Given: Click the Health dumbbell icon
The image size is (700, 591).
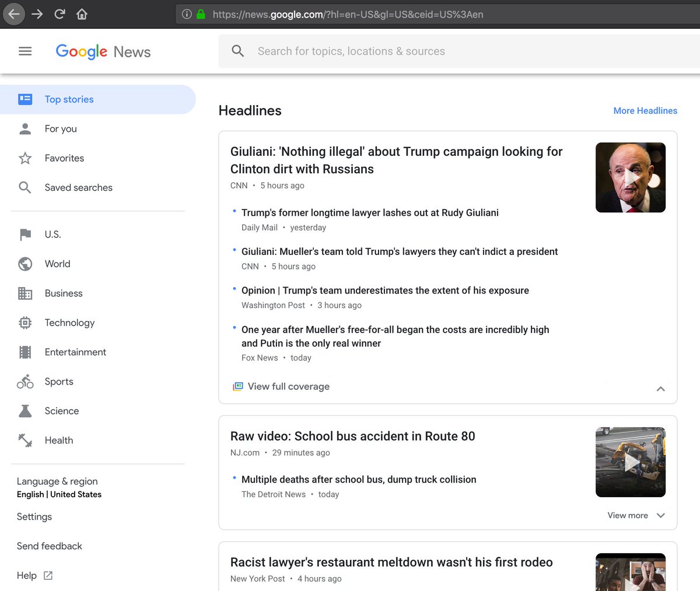Looking at the screenshot, I should point(25,440).
